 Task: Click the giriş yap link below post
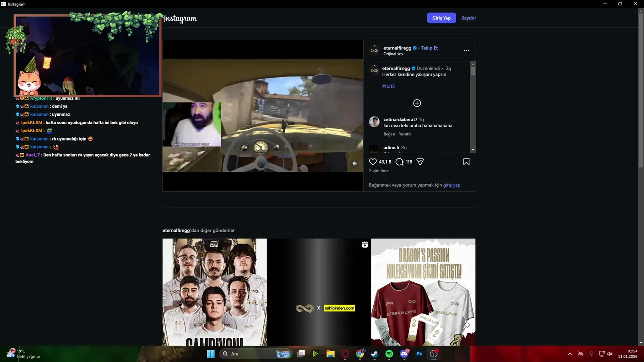click(x=452, y=185)
